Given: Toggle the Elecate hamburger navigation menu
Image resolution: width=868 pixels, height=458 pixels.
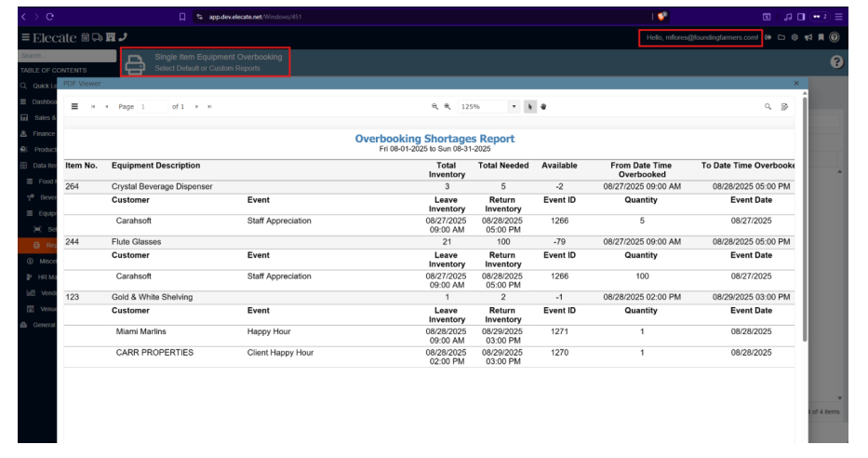Looking at the screenshot, I should 25,37.
